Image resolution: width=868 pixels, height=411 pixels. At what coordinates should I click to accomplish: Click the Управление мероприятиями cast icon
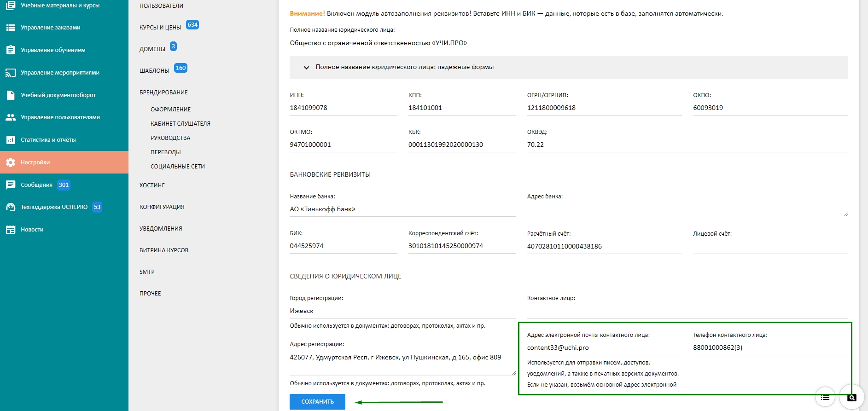click(x=11, y=73)
